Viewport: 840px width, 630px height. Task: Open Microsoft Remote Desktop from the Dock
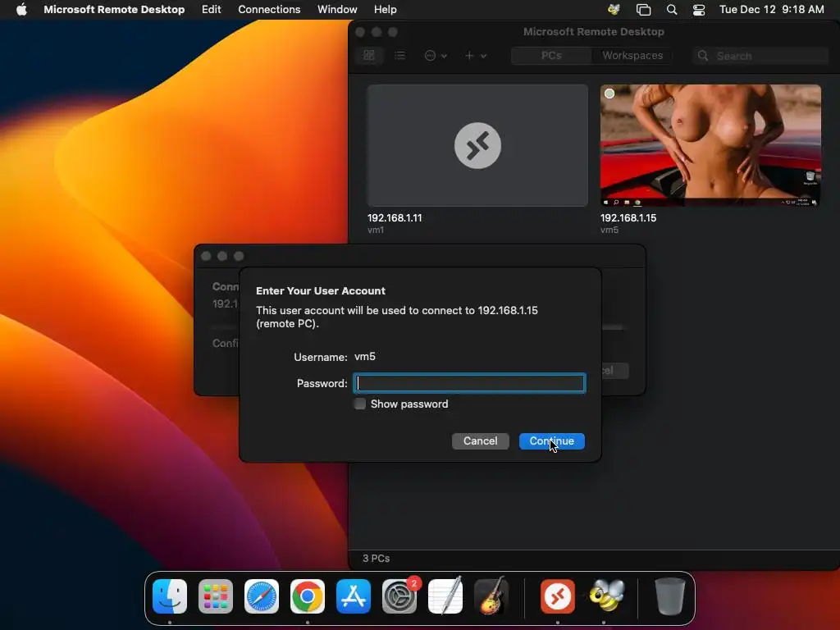557,596
